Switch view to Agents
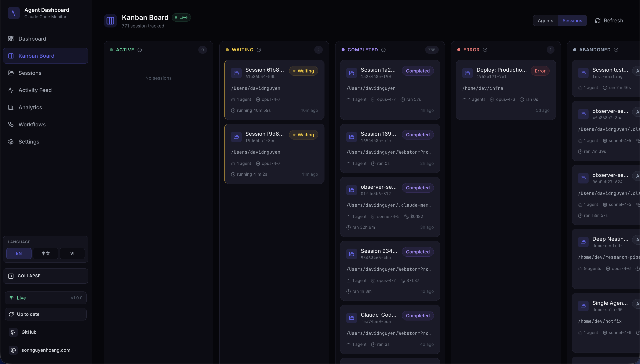This screenshot has width=640, height=364. pyautogui.click(x=545, y=21)
